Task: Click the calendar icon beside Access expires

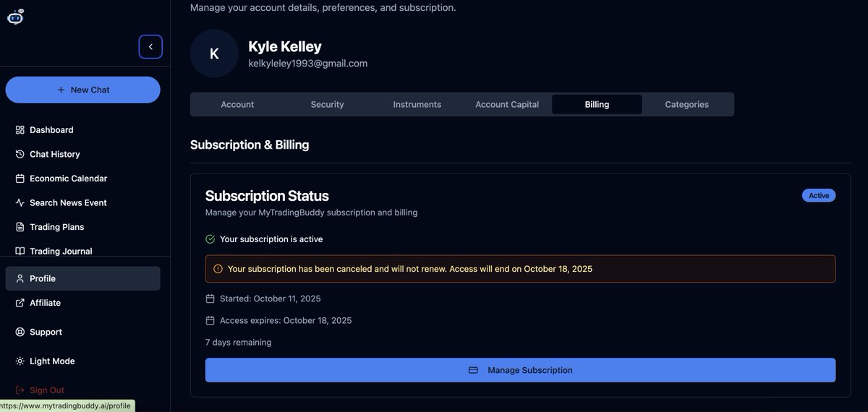Action: coord(210,320)
